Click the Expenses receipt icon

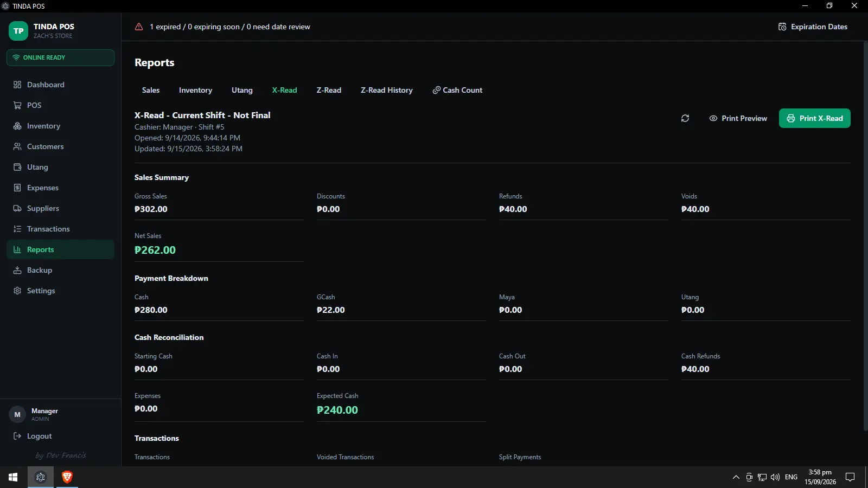17,188
